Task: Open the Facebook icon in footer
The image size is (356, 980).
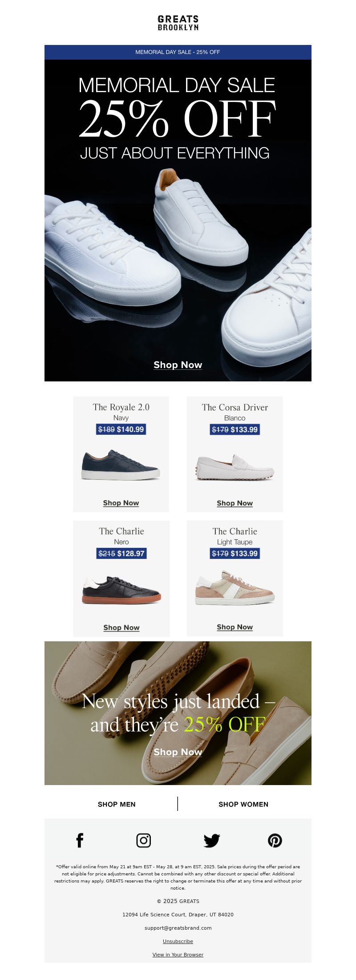Action: (x=80, y=841)
